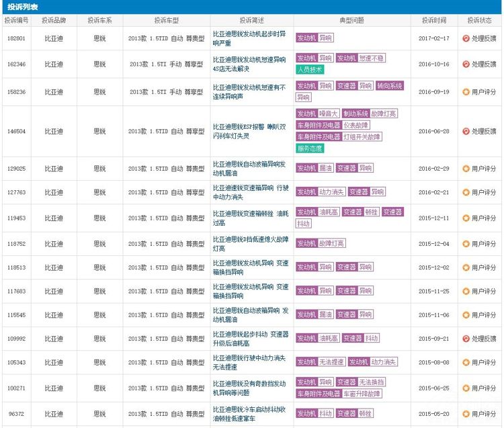Click the 投诉编号 column header

click(16, 20)
